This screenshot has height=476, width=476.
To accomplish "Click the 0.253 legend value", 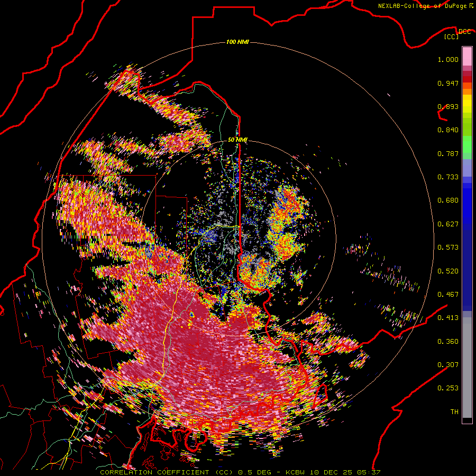I will [x=448, y=388].
